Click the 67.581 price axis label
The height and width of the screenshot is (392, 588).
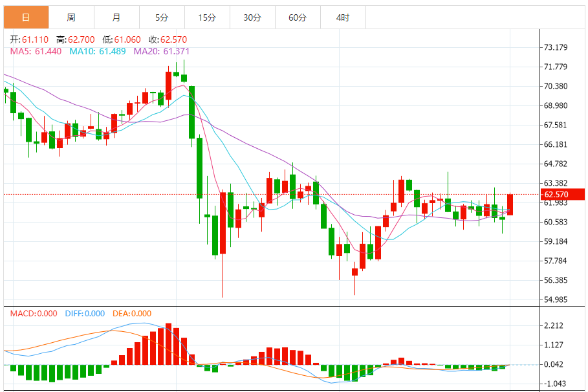click(x=556, y=125)
